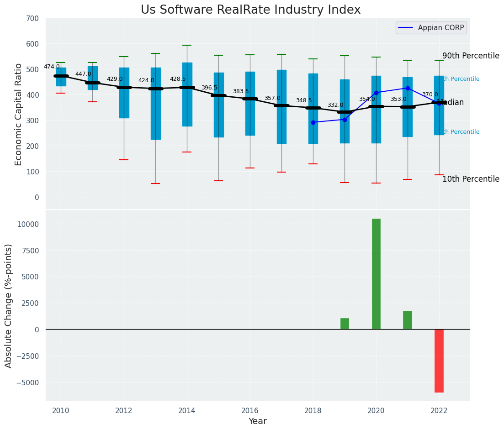The image size is (504, 430).
Task: Click the 332.0 median value label
Action: pyautogui.click(x=335, y=105)
